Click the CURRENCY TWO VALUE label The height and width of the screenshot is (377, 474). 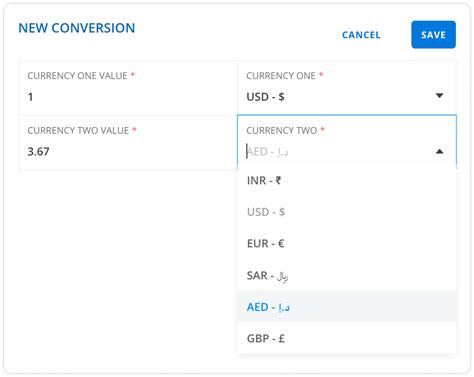click(78, 130)
